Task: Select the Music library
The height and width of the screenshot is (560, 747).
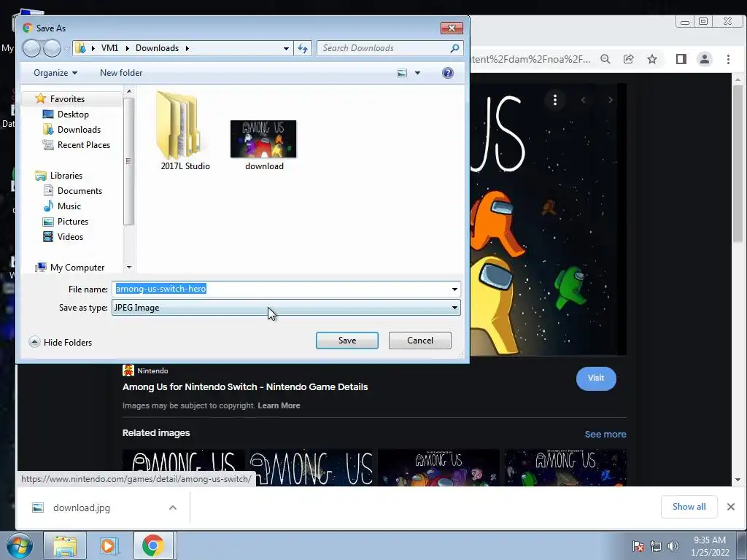Action: (69, 206)
